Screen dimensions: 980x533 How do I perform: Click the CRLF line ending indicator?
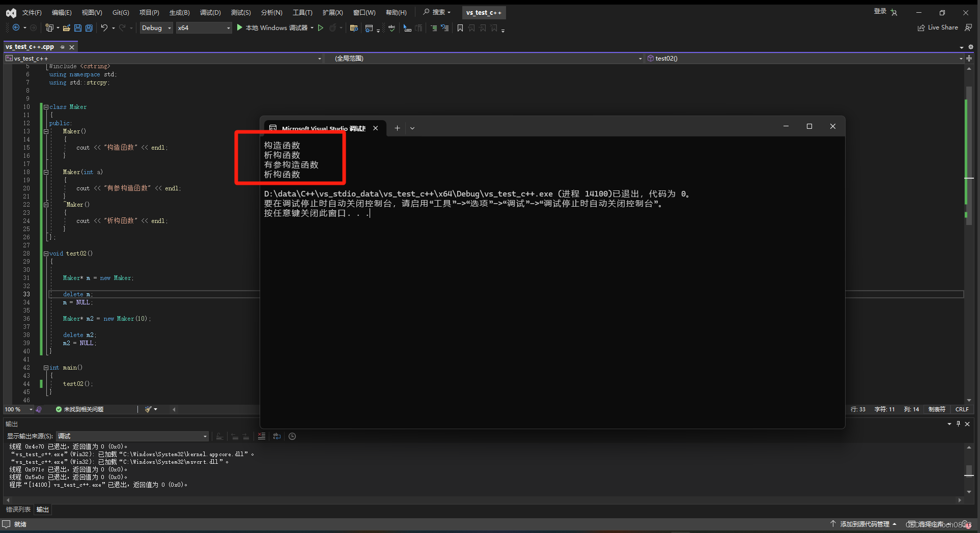962,409
